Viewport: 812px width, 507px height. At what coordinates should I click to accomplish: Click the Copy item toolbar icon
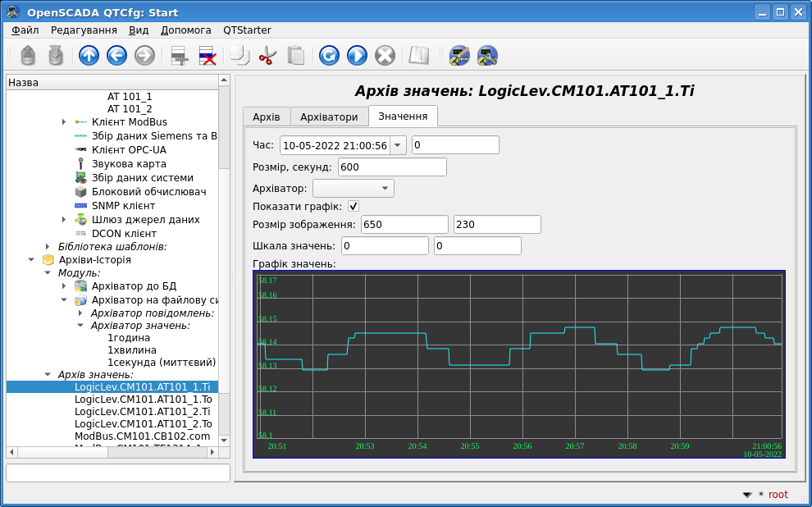coord(239,56)
